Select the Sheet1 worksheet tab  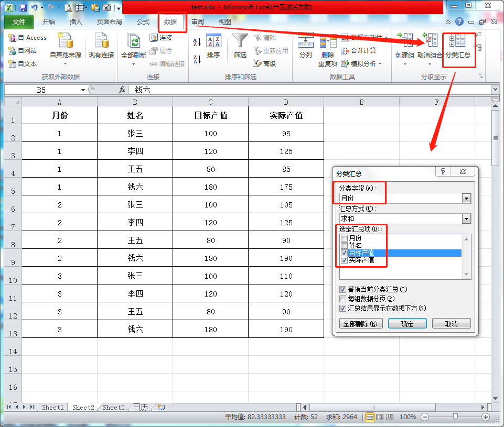53,408
